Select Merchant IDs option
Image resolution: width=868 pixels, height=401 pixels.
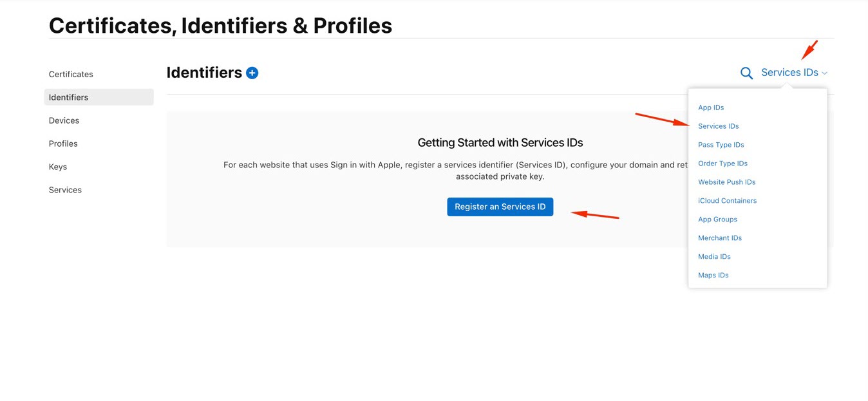click(x=720, y=238)
